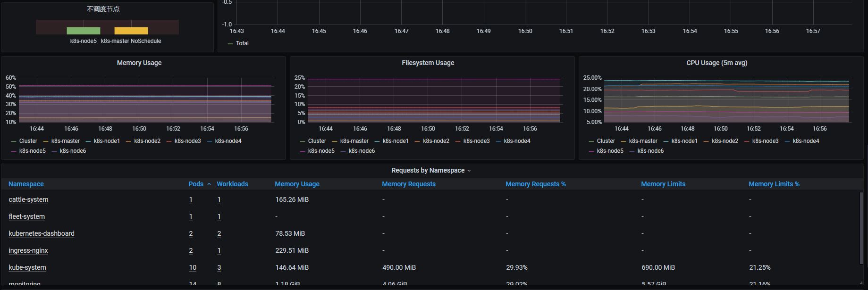Toggle k8s-node6 series in CPU Usage legend
This screenshot has width=868, height=290.
650,151
